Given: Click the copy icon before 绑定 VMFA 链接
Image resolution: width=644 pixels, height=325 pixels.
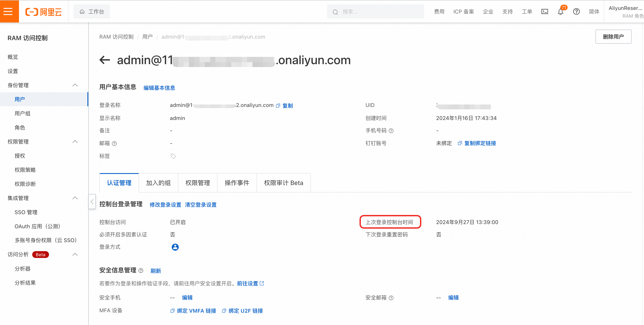Looking at the screenshot, I should (172, 311).
